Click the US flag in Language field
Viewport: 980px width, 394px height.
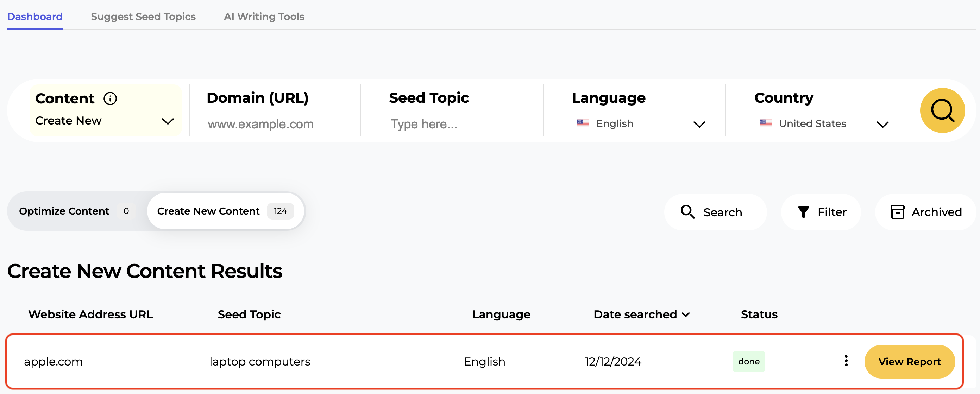tap(583, 123)
